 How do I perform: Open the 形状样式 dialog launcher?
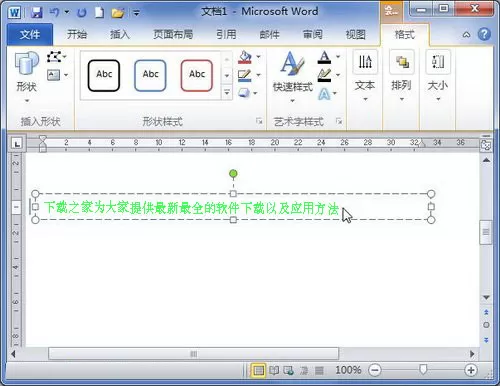[x=259, y=121]
